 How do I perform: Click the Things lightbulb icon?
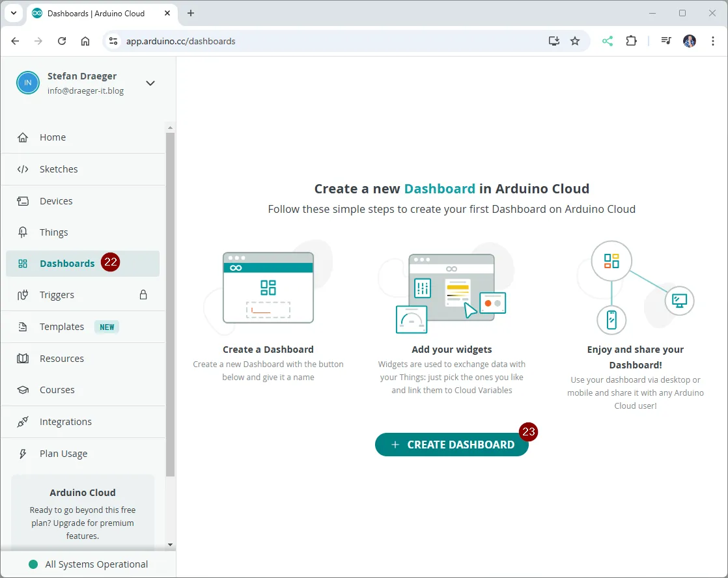pos(23,232)
